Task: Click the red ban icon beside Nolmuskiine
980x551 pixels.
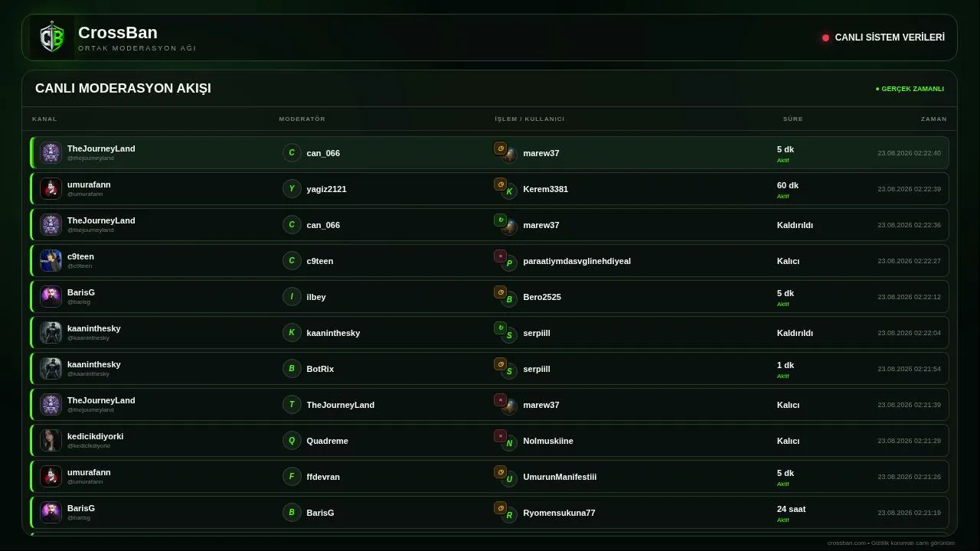Action: 500,436
